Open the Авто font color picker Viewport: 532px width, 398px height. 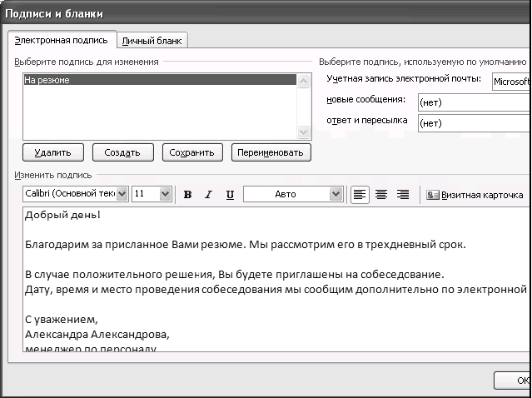(x=336, y=194)
